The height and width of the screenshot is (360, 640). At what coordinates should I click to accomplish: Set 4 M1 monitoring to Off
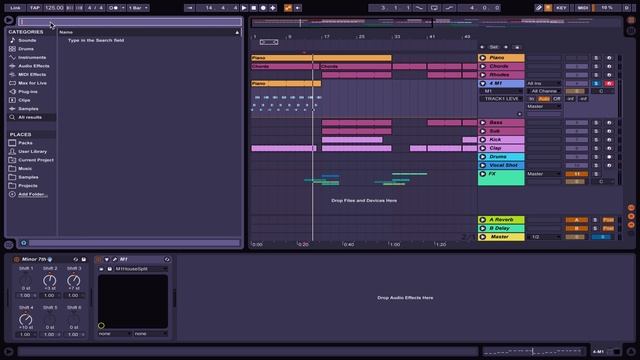tap(556, 99)
